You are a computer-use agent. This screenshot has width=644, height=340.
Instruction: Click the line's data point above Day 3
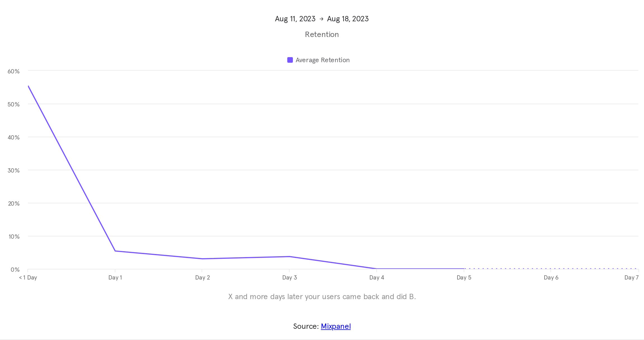click(x=290, y=257)
